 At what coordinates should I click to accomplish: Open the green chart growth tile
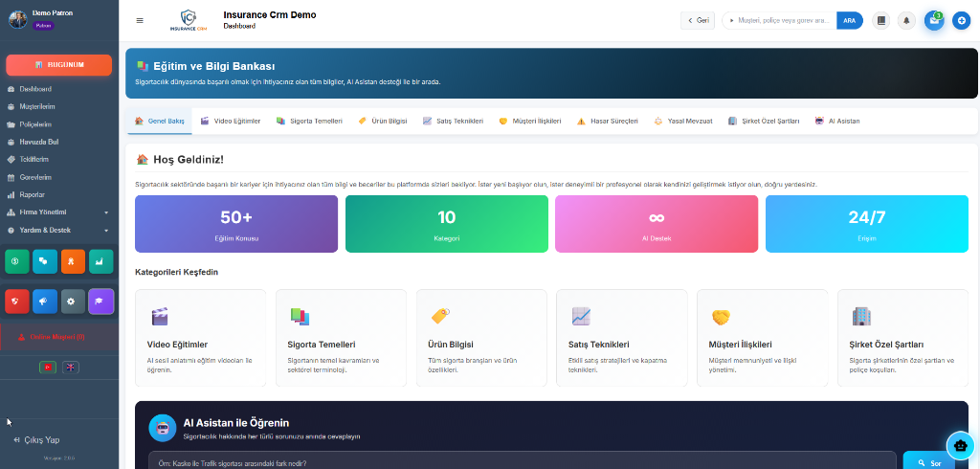click(100, 261)
